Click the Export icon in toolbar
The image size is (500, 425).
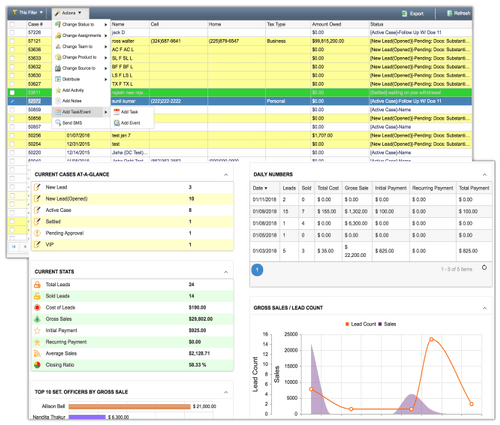(x=404, y=14)
